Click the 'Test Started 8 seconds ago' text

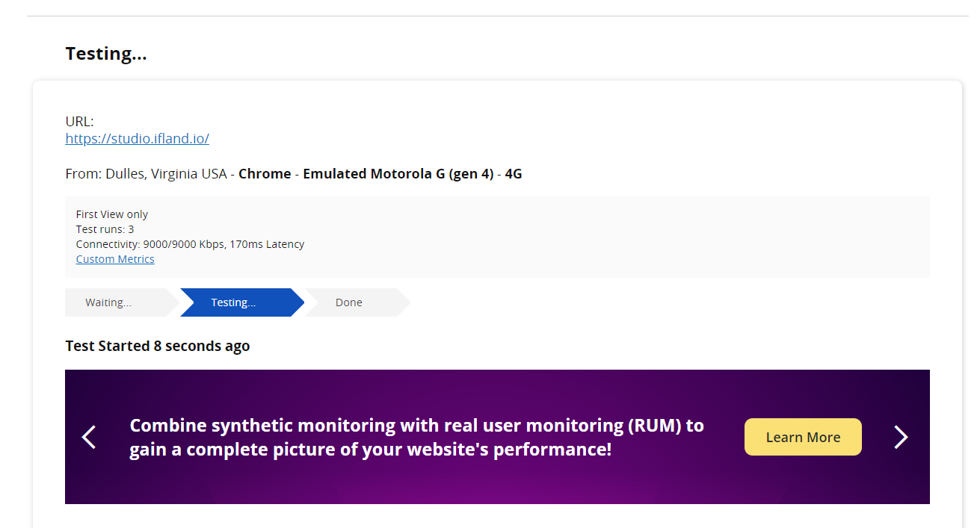point(158,346)
